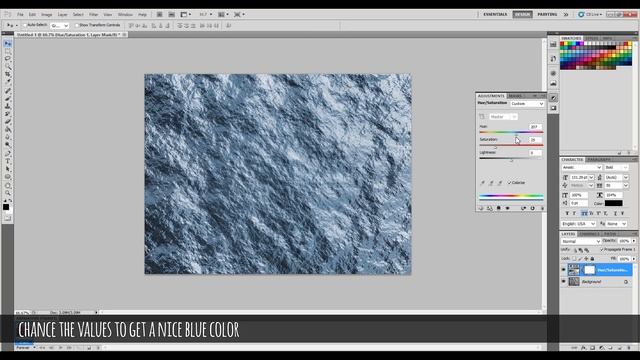
Task: Select the Zoom tool in toolbox
Action: (7, 193)
